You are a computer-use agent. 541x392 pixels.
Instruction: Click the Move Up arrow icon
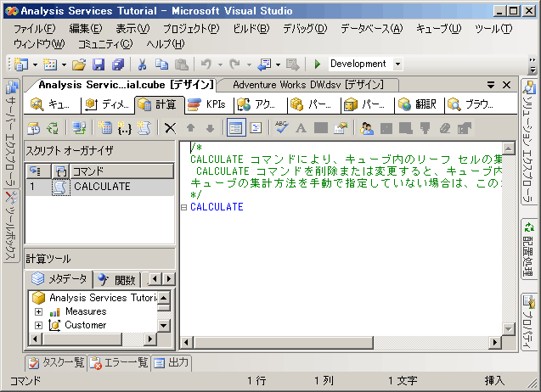coord(190,128)
